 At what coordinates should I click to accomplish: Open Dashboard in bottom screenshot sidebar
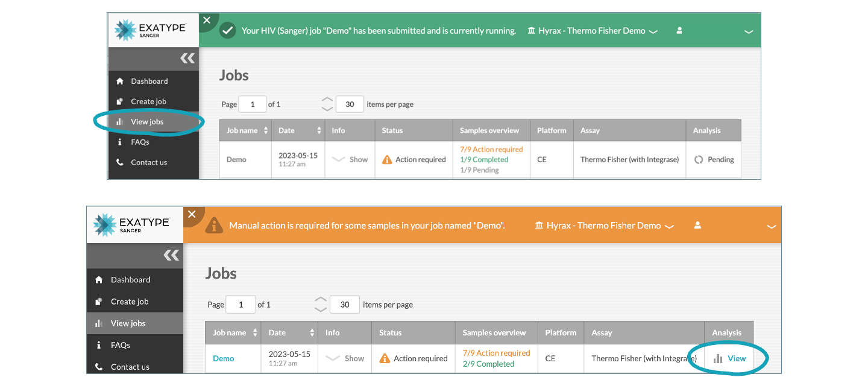coord(135,280)
